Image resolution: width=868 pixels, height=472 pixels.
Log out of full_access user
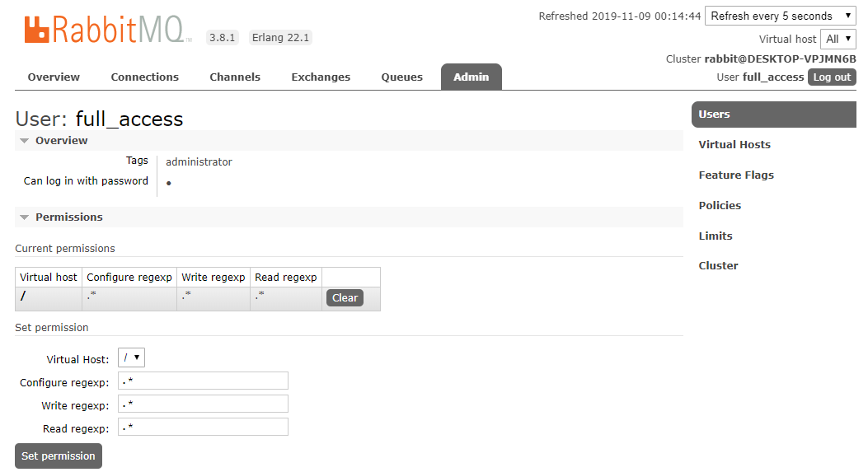(832, 77)
